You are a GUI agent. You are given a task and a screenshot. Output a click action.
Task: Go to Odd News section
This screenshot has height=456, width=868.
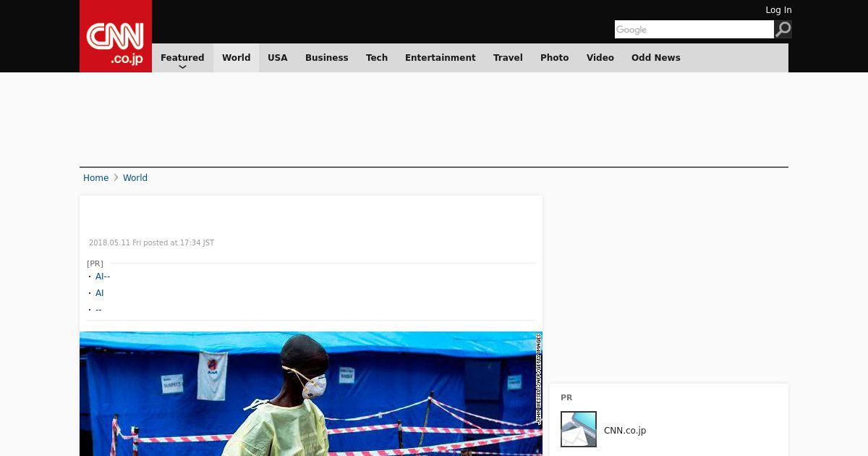coord(656,58)
